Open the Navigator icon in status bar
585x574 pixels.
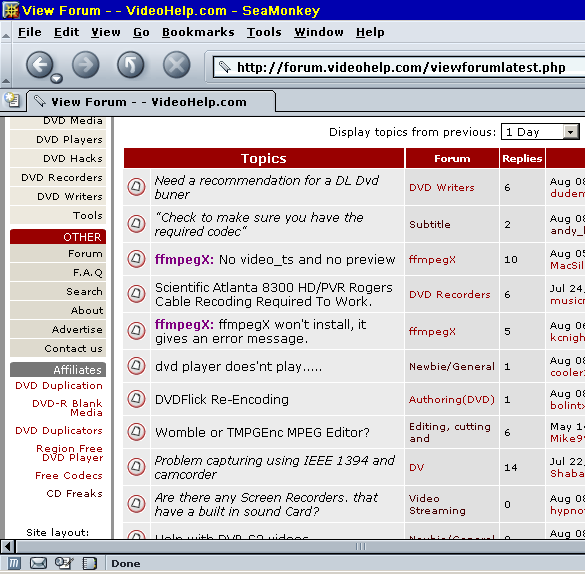[14, 563]
